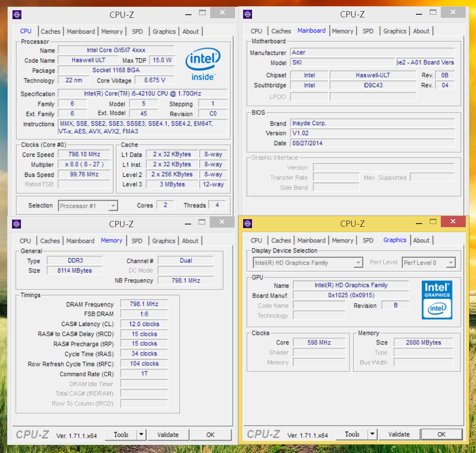Image resolution: width=476 pixels, height=453 pixels.
Task: Click the Max TDP value 15.0 W
Action: (162, 60)
